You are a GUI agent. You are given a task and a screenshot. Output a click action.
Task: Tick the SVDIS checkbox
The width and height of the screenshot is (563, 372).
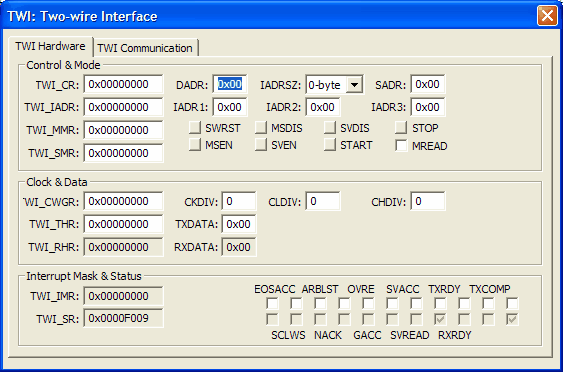[330, 127]
